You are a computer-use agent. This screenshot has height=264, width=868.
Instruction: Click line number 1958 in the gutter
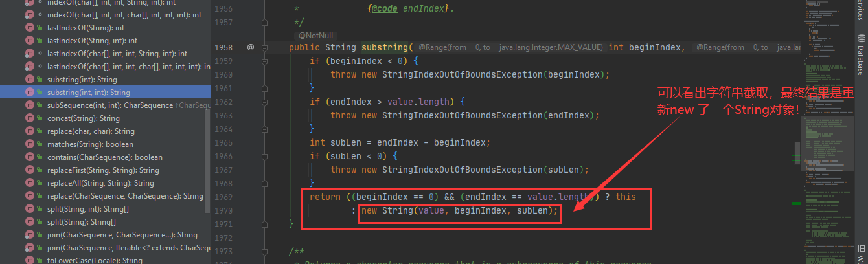coord(223,48)
